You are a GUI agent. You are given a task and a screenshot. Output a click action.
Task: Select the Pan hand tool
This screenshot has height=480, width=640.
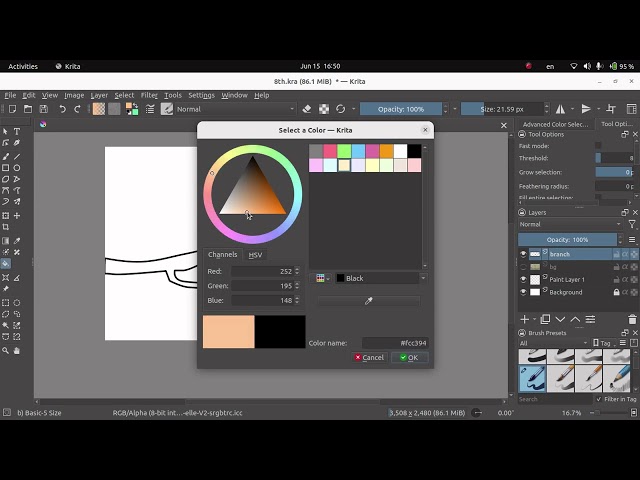click(x=17, y=351)
